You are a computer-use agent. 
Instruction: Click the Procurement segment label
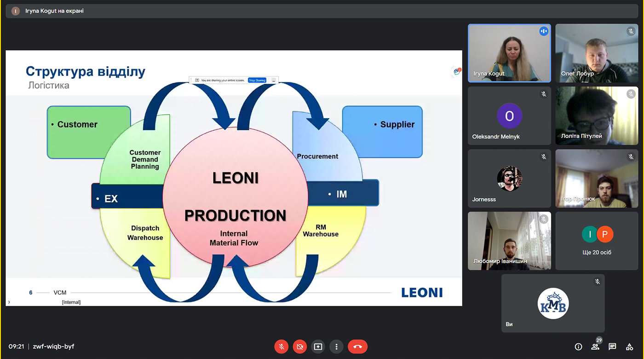click(317, 156)
